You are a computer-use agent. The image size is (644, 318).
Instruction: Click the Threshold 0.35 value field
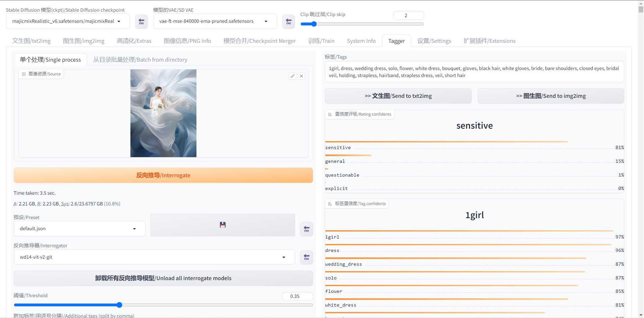(297, 296)
